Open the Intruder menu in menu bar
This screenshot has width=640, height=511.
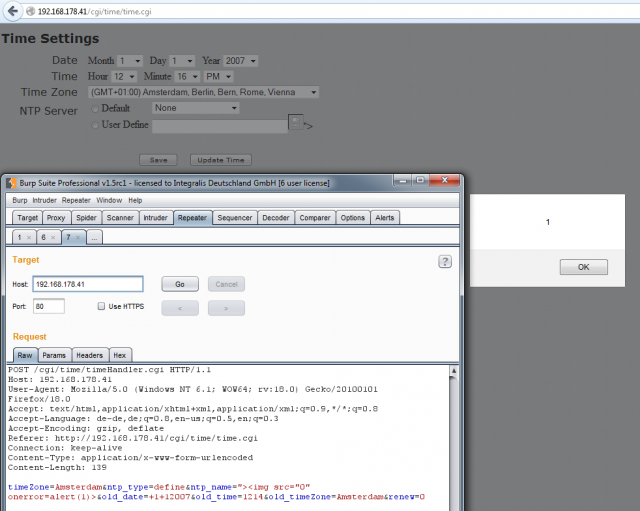(44, 200)
